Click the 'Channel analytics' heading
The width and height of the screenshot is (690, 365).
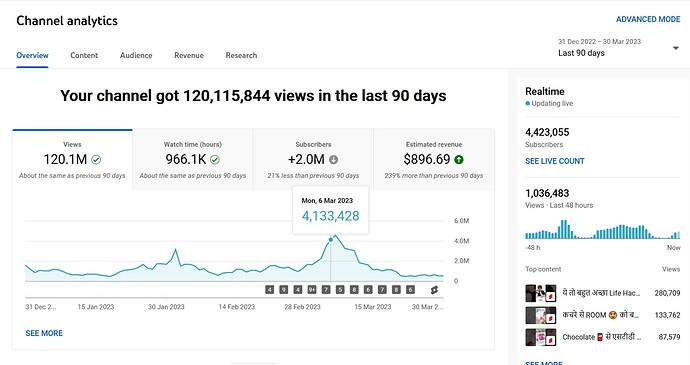pos(67,21)
